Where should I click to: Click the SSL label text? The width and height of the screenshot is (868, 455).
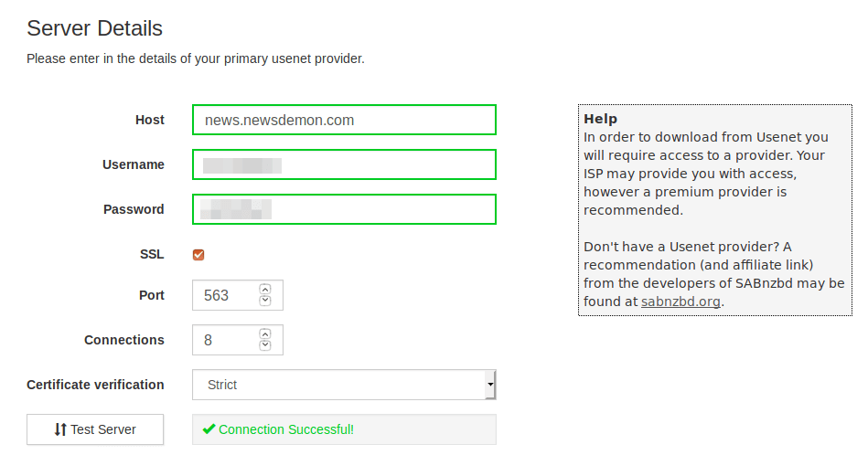[x=151, y=254]
